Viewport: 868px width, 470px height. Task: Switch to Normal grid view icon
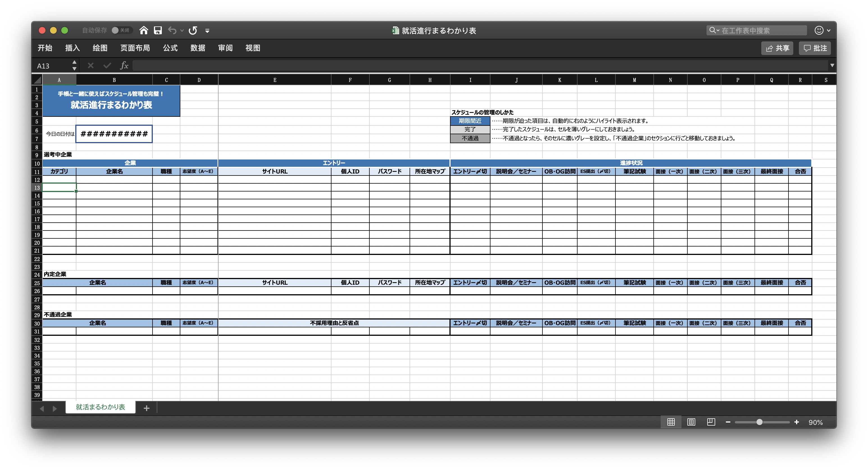(x=671, y=422)
